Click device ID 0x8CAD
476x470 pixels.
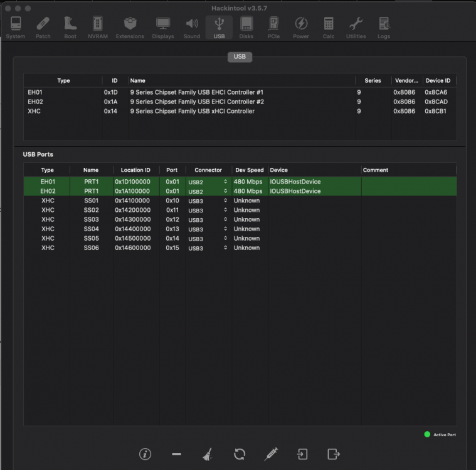point(436,102)
